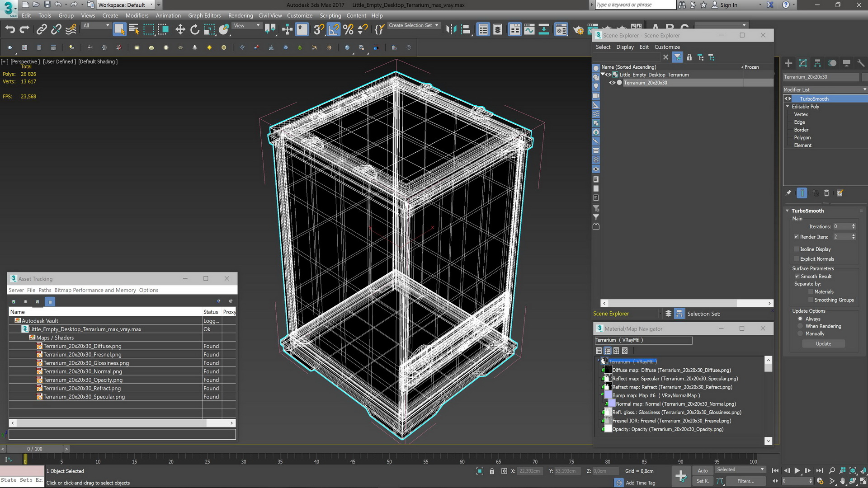Disable the Smooth Result checkbox
Screen dimensions: 868x488
point(797,276)
